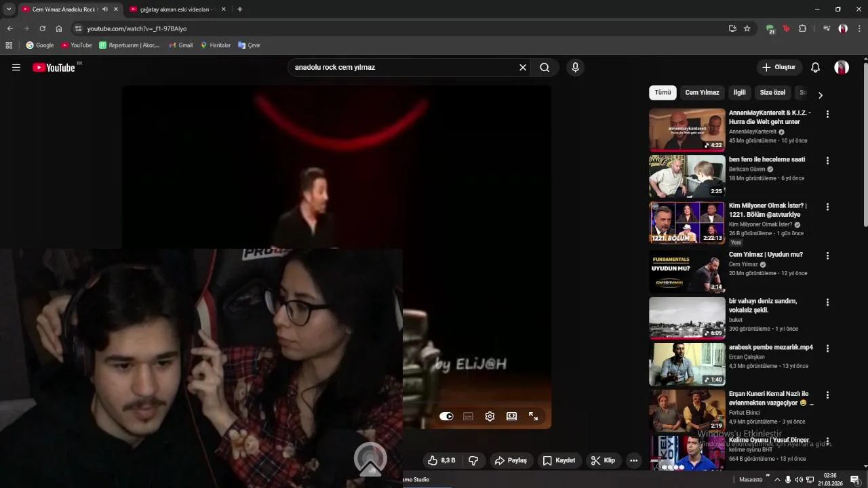Open the YouTube hamburger guide menu
This screenshot has width=868, height=488.
point(16,67)
